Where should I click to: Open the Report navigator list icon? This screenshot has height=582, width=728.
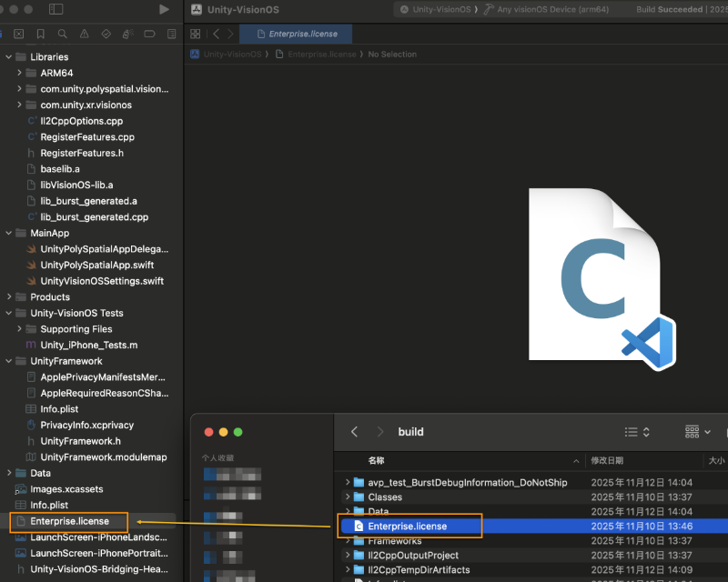(x=170, y=34)
